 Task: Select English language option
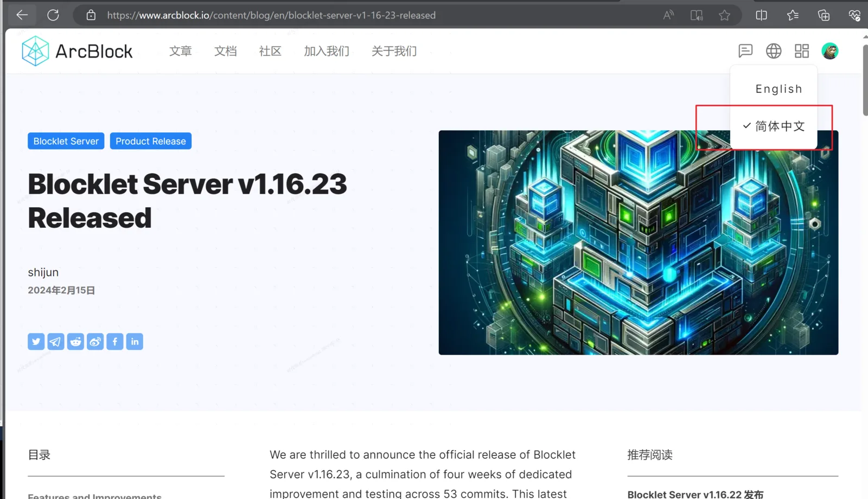(x=774, y=89)
